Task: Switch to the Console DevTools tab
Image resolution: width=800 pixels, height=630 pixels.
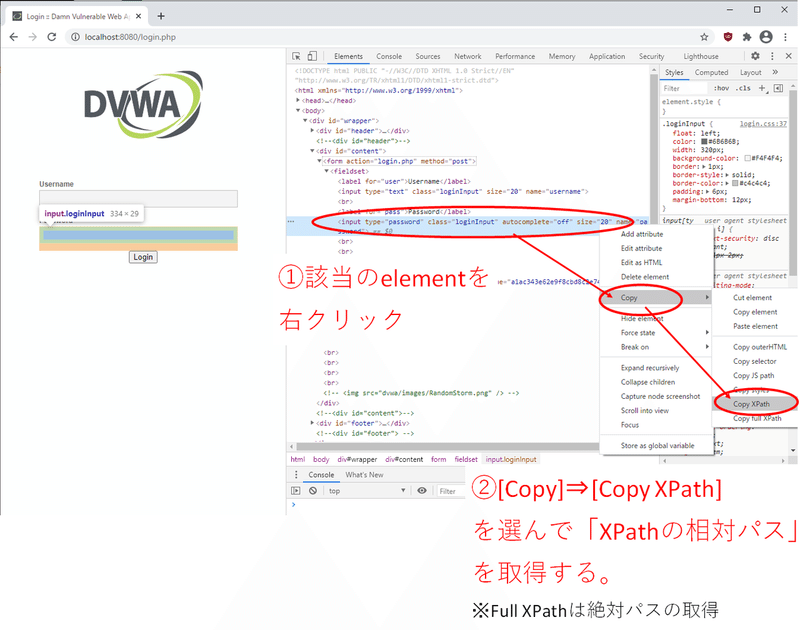Action: click(x=389, y=56)
